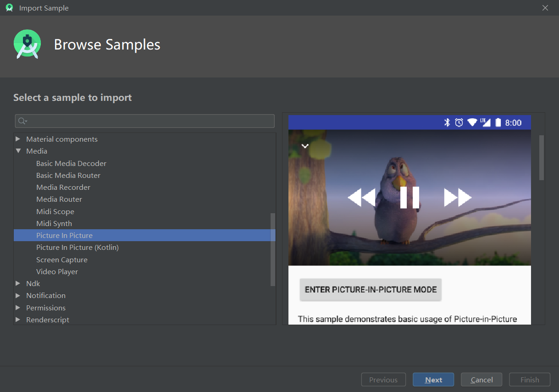Click the battery icon in preview status bar

(x=498, y=122)
